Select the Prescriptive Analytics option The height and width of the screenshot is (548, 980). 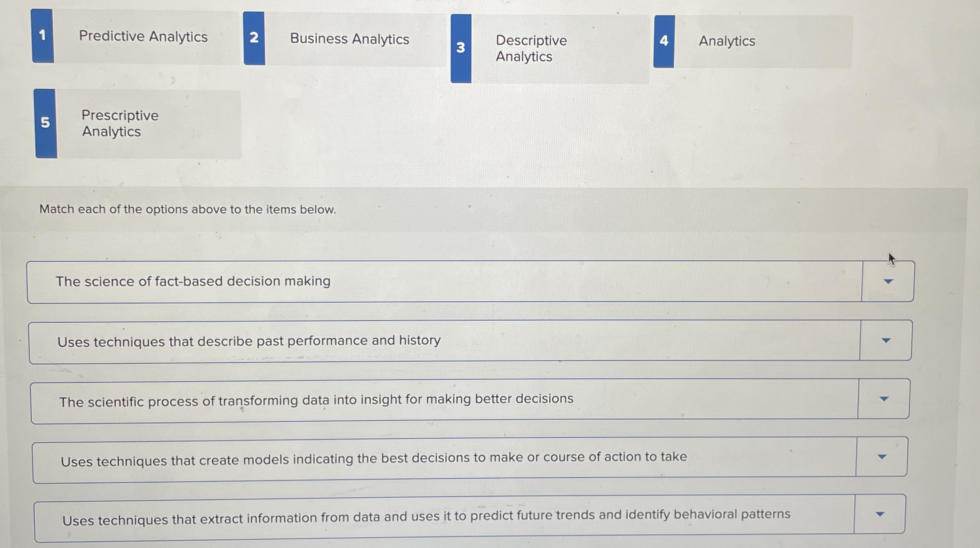120,123
